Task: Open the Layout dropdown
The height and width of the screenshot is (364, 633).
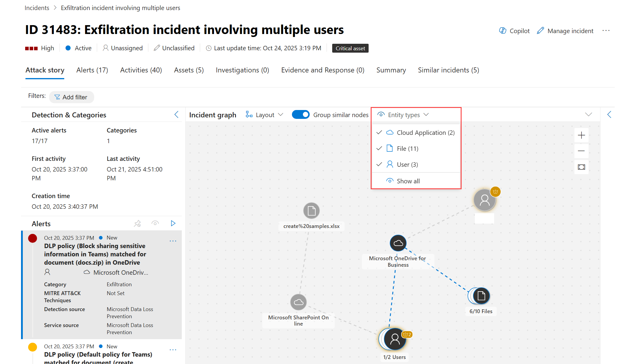Action: 264,115
